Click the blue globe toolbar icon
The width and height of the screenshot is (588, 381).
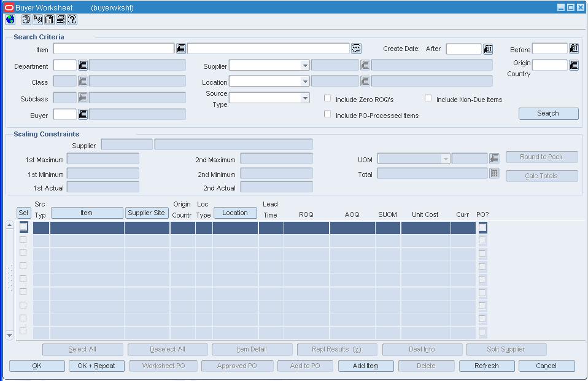[10, 20]
